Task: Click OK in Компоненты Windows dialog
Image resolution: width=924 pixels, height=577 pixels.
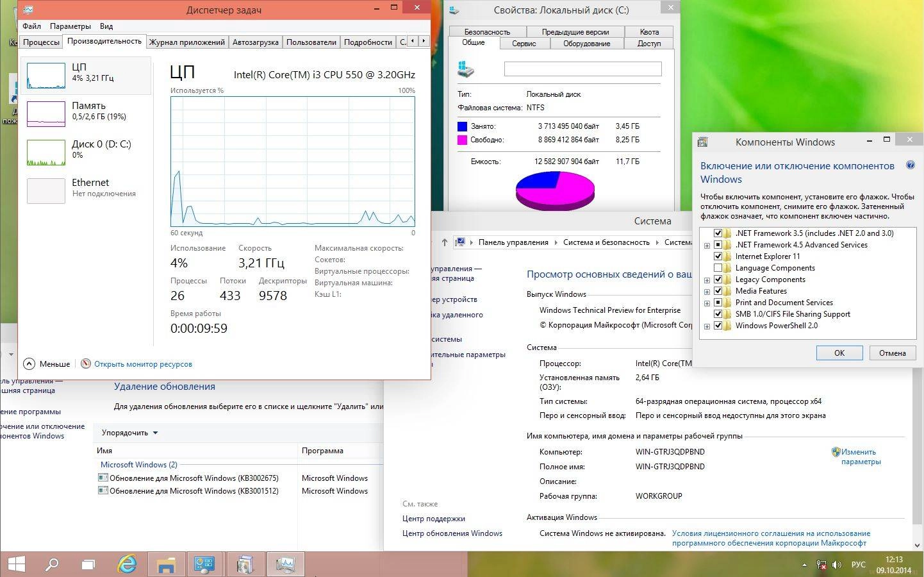Action: 839,353
